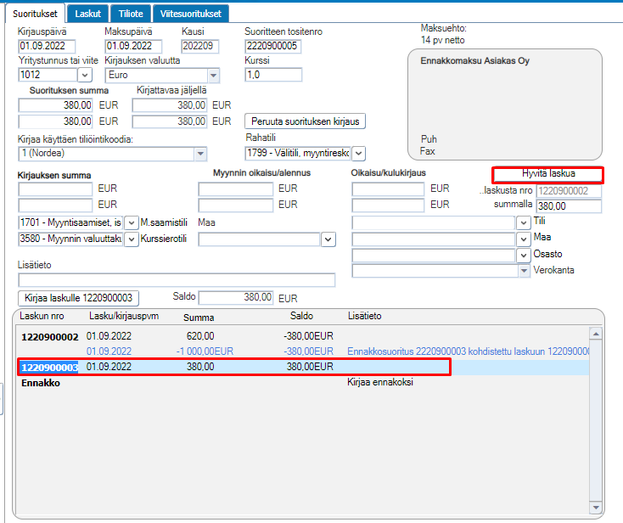Click the Lasku/kirjauspvm column header
The height and width of the screenshot is (523, 623).
point(124,316)
